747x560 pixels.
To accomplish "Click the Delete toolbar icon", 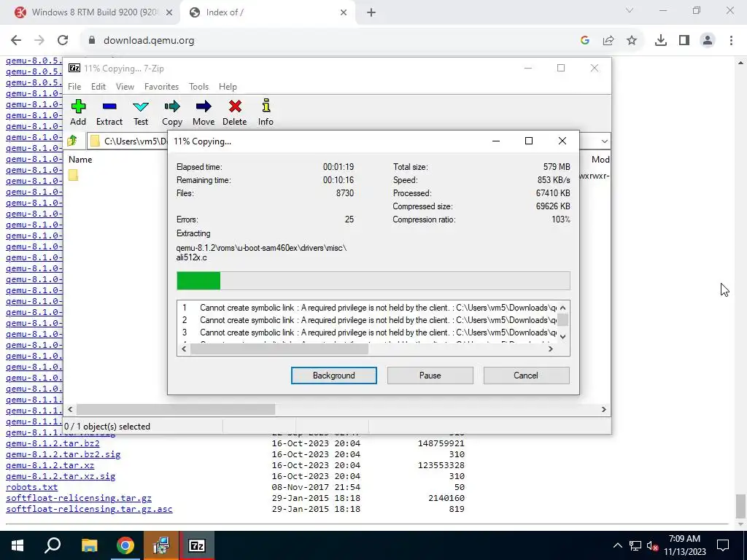I will (x=235, y=112).
